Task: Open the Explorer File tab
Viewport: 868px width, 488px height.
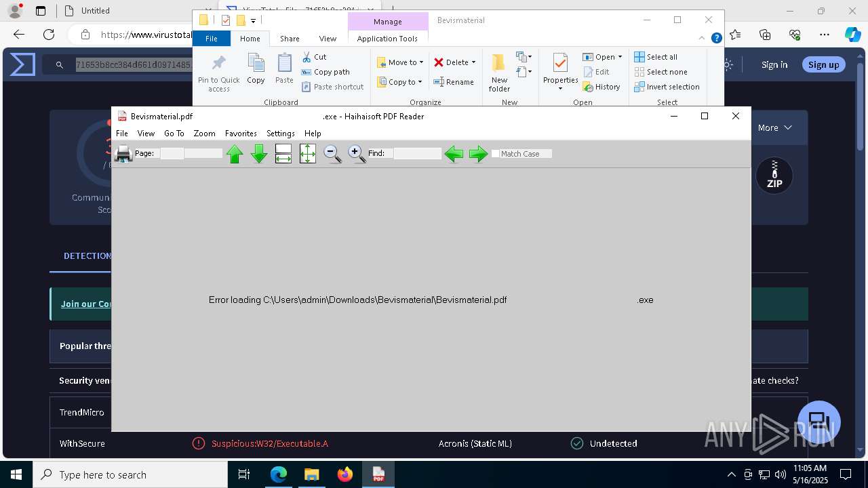Action: click(212, 39)
